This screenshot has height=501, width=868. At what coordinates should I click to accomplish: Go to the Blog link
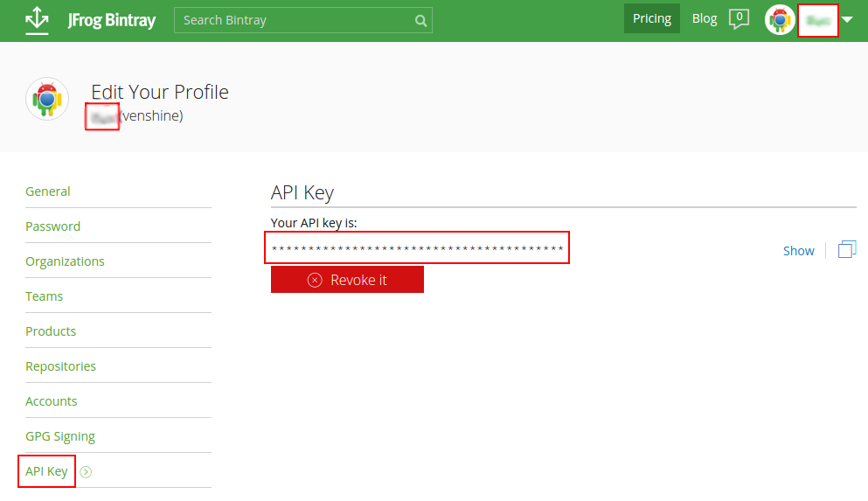(x=705, y=19)
